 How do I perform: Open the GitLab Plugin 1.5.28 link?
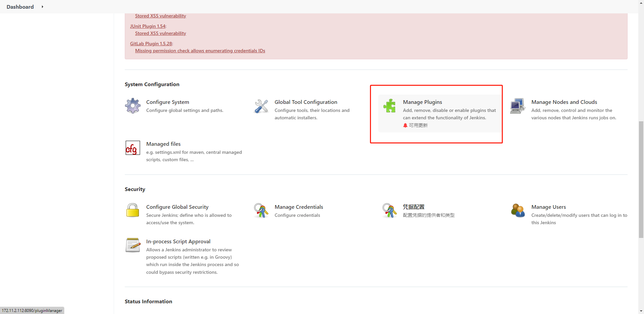pyautogui.click(x=151, y=44)
